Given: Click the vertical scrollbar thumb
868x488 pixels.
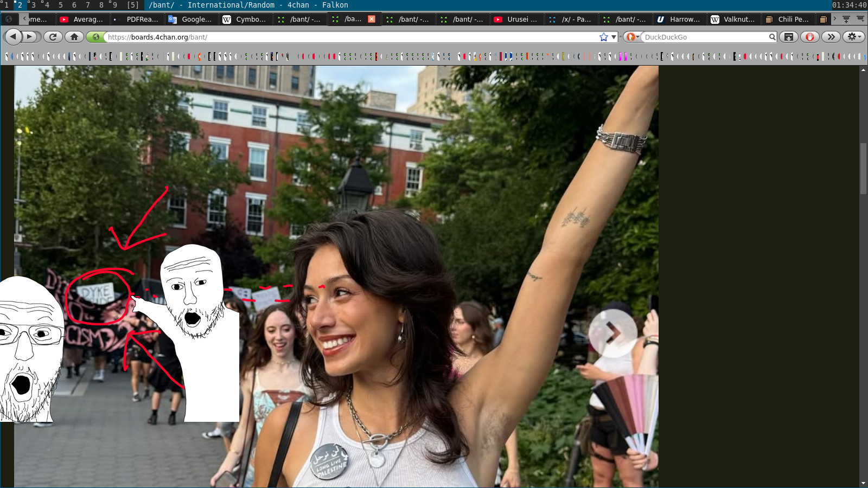Looking at the screenshot, I should click(863, 168).
